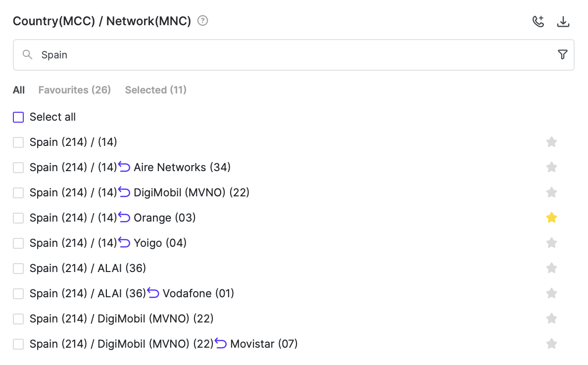Switch to the Favourites (26) tab

[74, 90]
